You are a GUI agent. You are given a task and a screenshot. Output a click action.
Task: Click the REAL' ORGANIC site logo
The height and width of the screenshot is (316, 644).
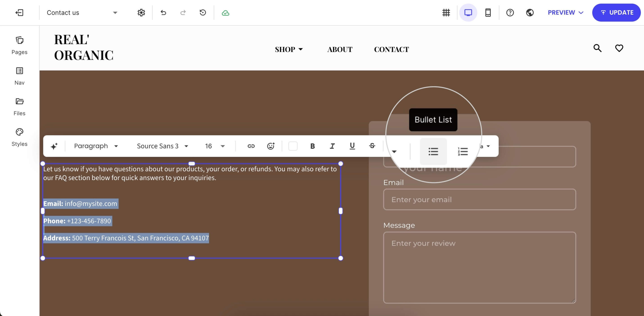(84, 47)
